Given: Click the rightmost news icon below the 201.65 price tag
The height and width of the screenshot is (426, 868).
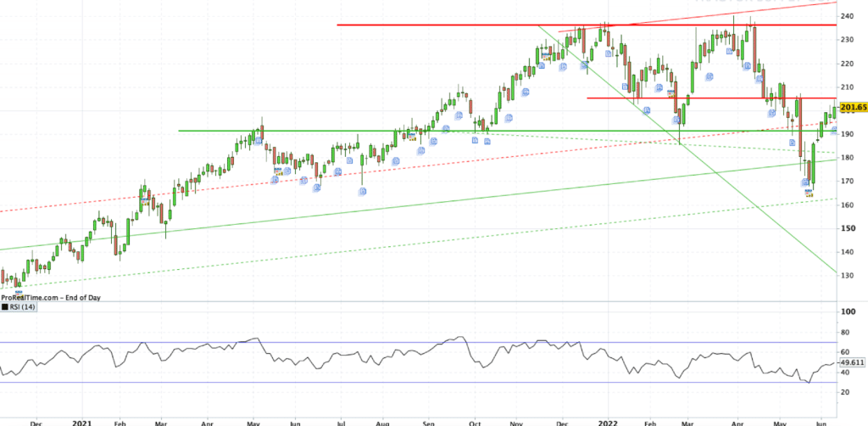Looking at the screenshot, I should pyautogui.click(x=833, y=130).
